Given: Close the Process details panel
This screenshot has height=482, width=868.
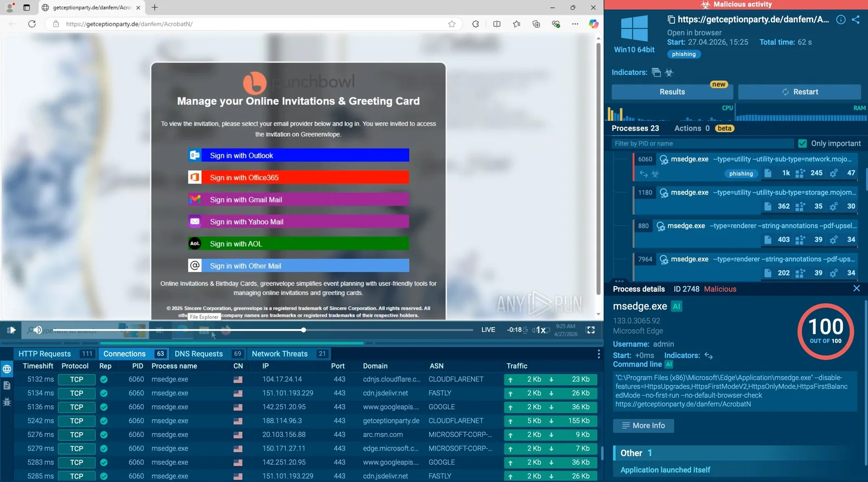Looking at the screenshot, I should pyautogui.click(x=857, y=288).
